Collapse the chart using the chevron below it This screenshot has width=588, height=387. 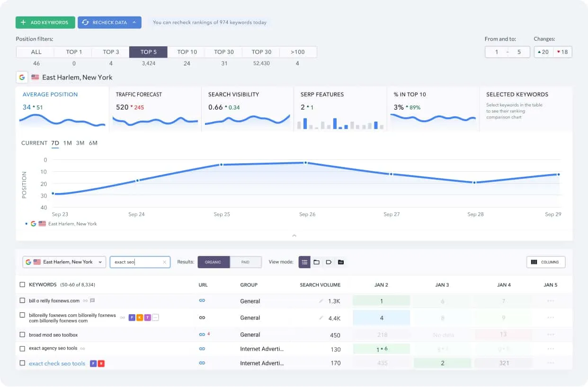click(x=294, y=235)
